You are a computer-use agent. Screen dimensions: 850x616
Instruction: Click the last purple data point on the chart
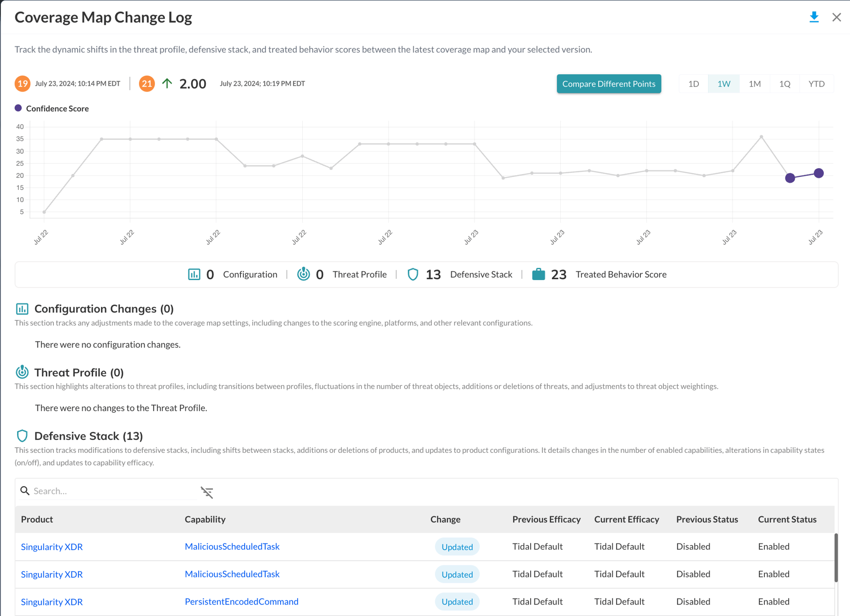pos(819,173)
